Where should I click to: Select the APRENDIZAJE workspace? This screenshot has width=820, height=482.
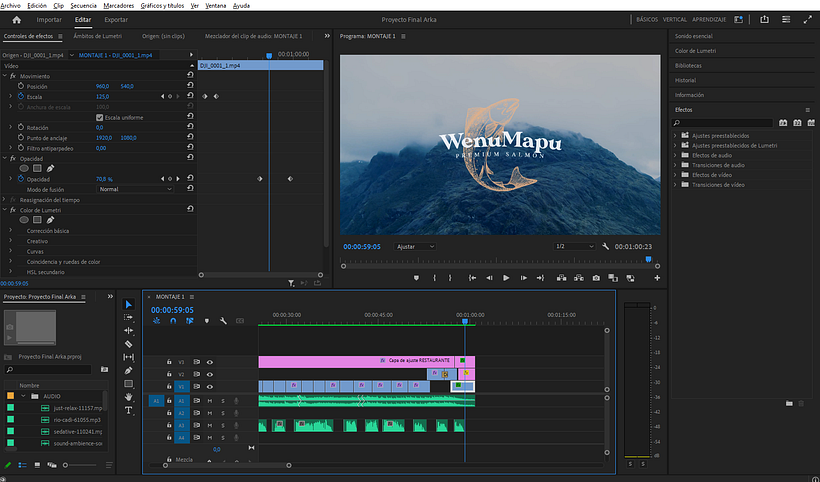coord(709,19)
